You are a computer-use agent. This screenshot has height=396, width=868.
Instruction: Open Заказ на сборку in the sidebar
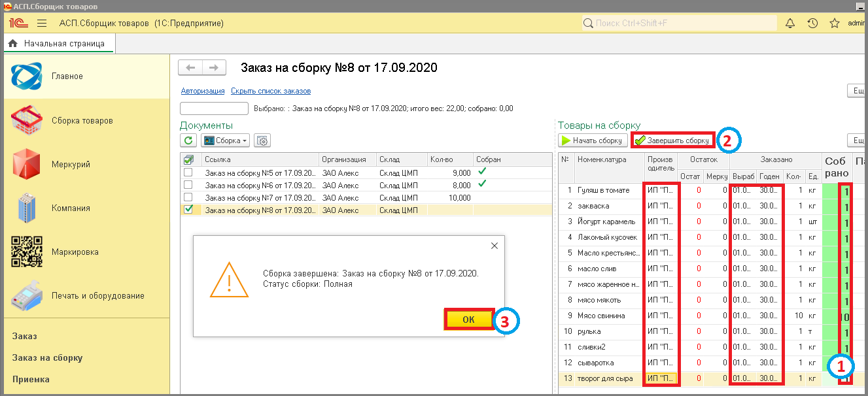pyautogui.click(x=47, y=357)
